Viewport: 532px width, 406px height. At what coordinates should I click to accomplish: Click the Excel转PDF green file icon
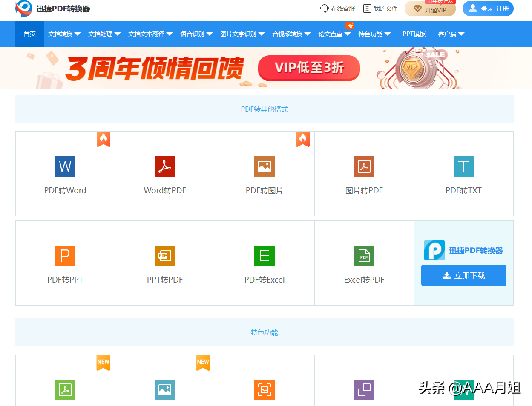coord(364,256)
